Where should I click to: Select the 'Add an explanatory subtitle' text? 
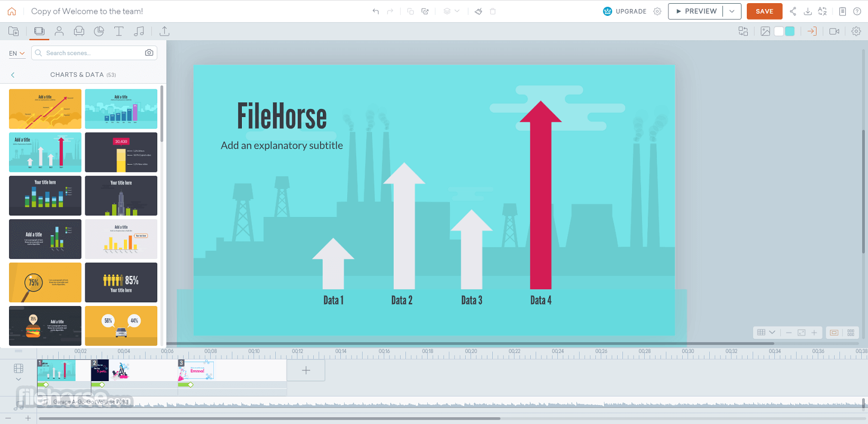coord(282,146)
